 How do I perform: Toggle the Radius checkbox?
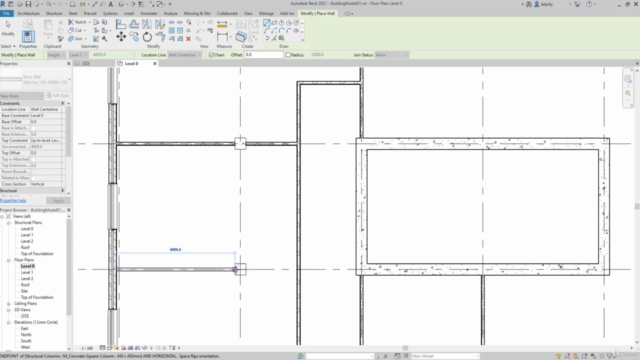pos(288,55)
